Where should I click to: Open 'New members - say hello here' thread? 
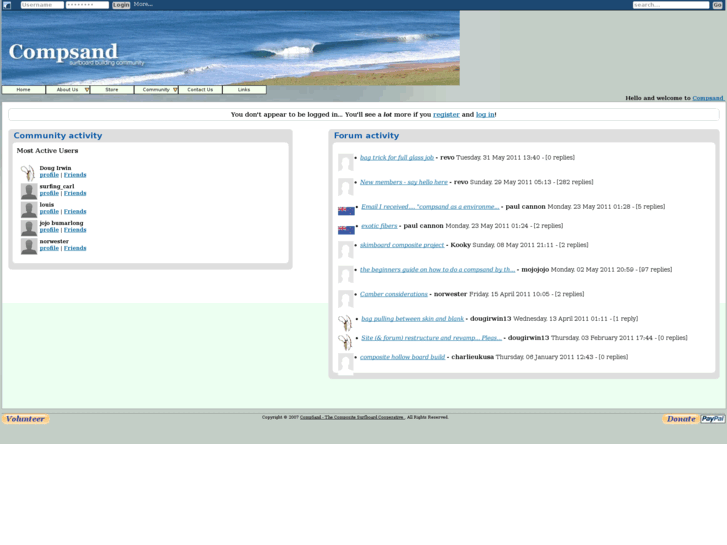pos(404,182)
